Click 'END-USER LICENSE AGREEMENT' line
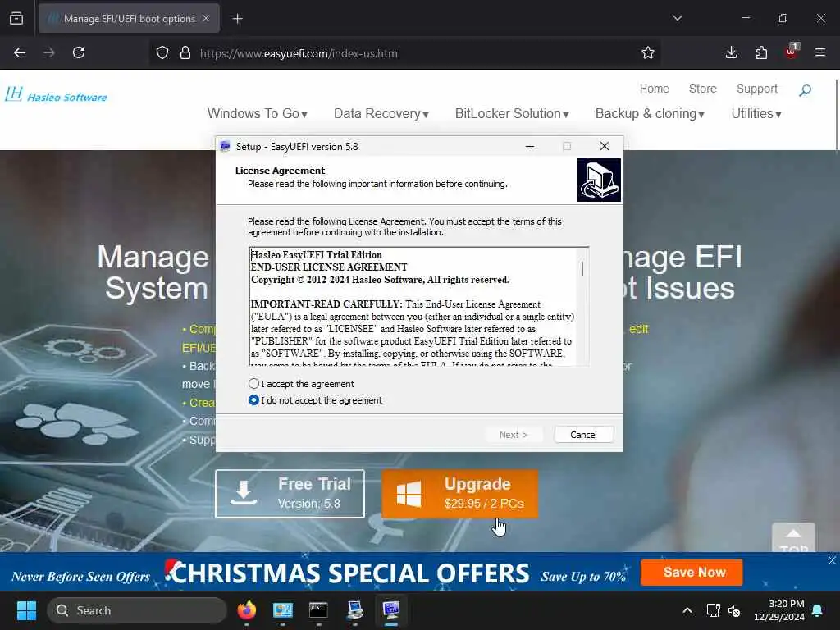Viewport: 840px width, 630px height. click(x=329, y=267)
